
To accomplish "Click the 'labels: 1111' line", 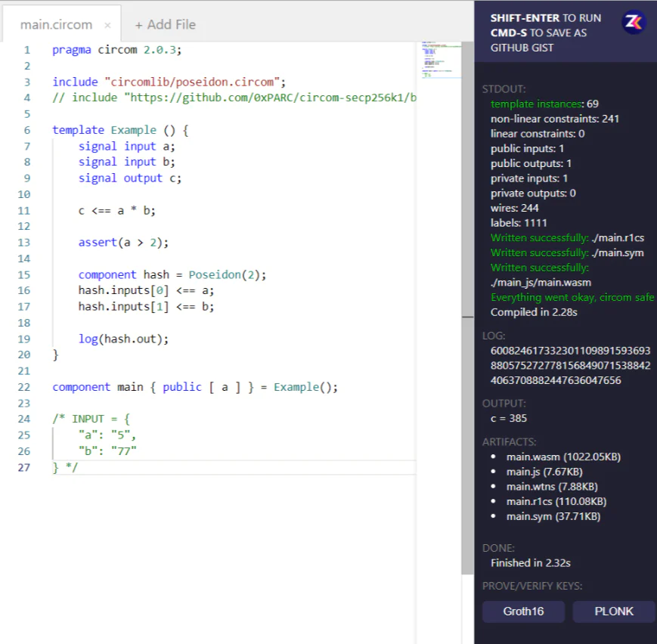I will [x=519, y=223].
